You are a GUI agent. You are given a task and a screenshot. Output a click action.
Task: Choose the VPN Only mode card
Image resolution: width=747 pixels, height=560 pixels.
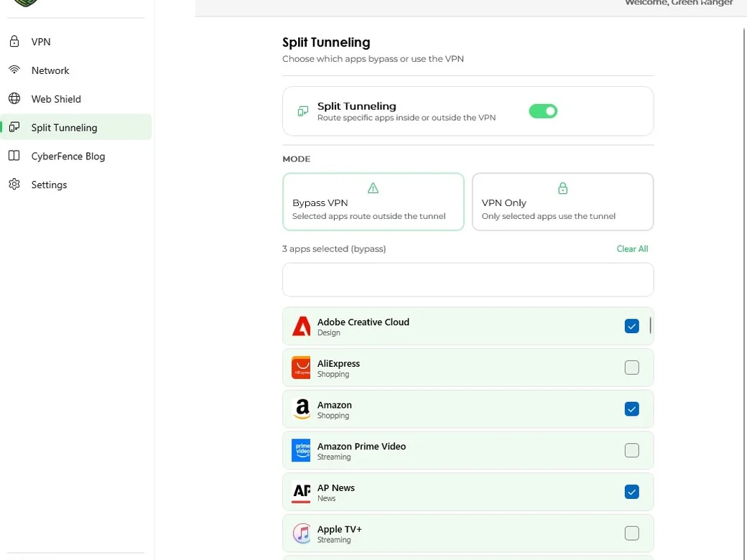[x=562, y=202]
